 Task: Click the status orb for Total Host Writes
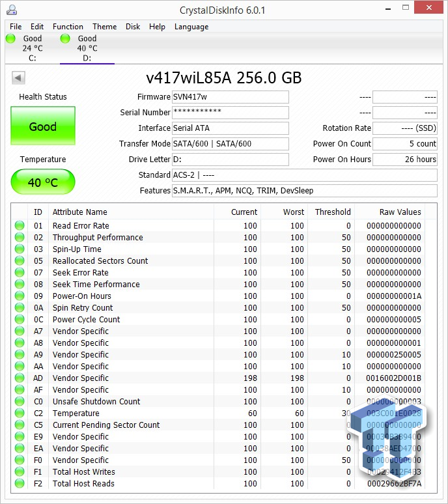pos(20,472)
